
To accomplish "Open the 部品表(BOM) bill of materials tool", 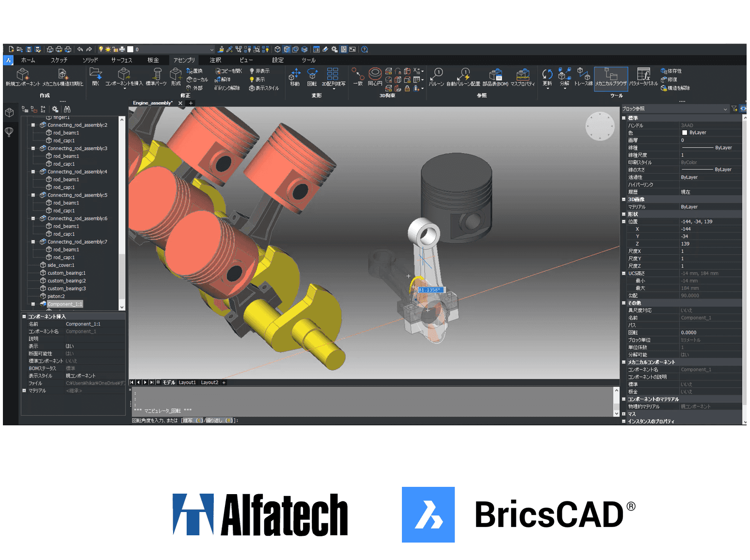I will click(x=495, y=77).
